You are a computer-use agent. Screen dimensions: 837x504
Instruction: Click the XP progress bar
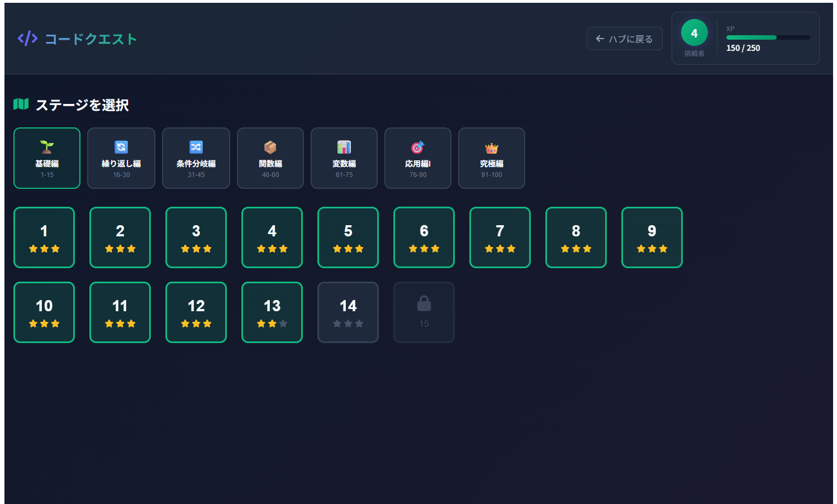tap(768, 37)
